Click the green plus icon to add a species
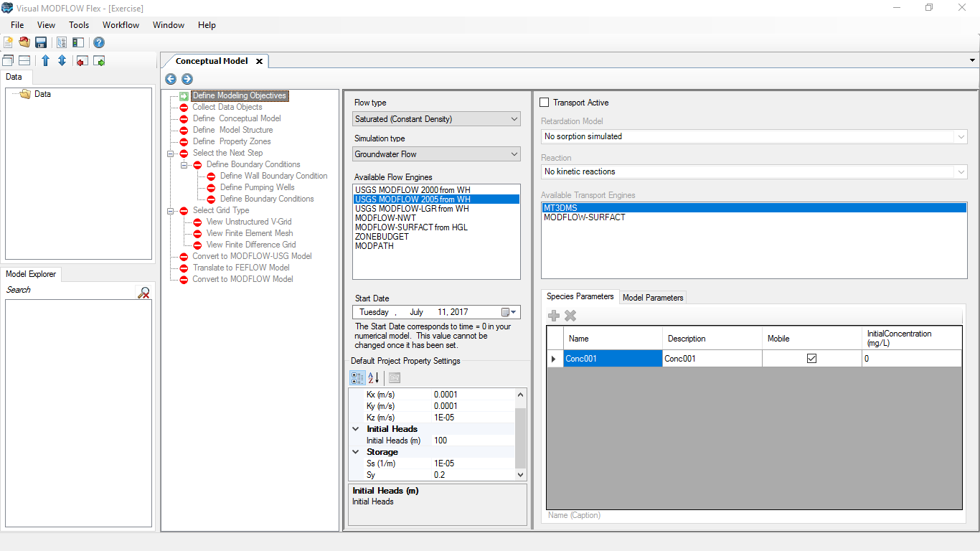This screenshot has width=980, height=551. click(553, 315)
